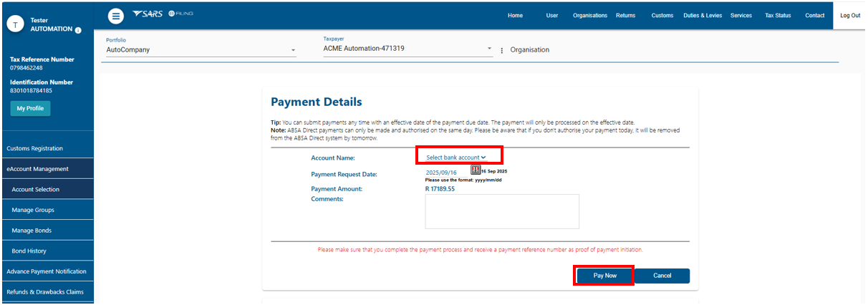Open the Returns menu
The image size is (868, 305).
[x=625, y=16]
